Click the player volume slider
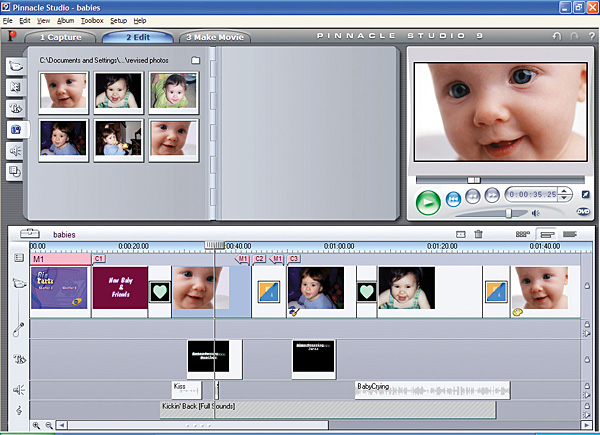 coord(510,212)
